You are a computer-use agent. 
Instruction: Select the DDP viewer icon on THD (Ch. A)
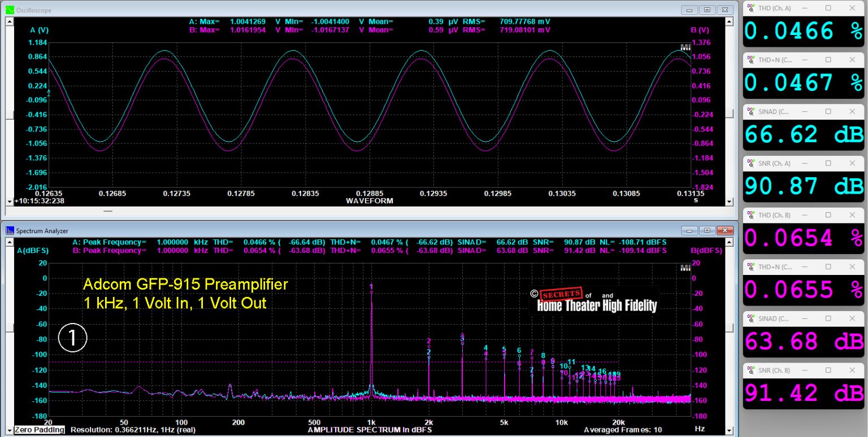pos(752,8)
